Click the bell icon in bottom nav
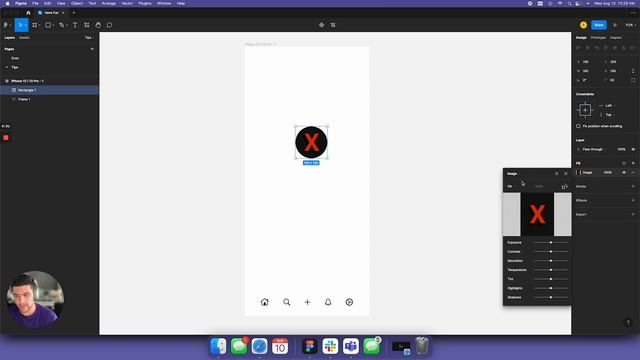 click(x=328, y=302)
